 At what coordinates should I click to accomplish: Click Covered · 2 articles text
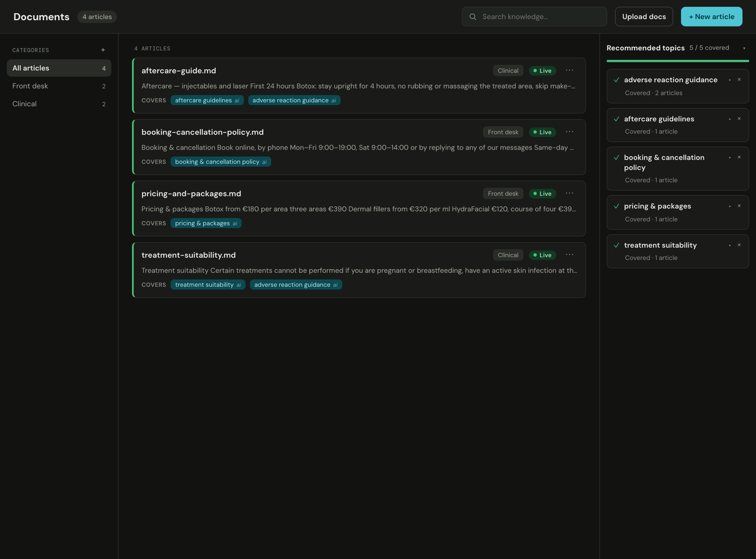click(x=653, y=93)
